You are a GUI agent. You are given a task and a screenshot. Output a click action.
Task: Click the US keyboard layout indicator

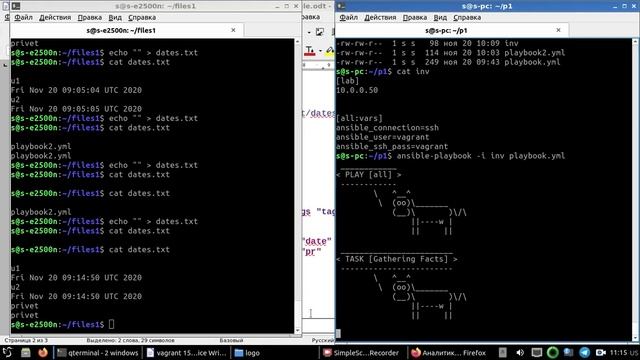point(634,353)
